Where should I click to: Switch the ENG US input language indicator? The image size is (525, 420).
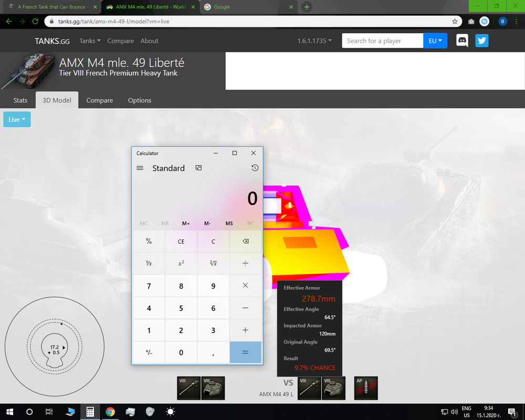pos(466,412)
